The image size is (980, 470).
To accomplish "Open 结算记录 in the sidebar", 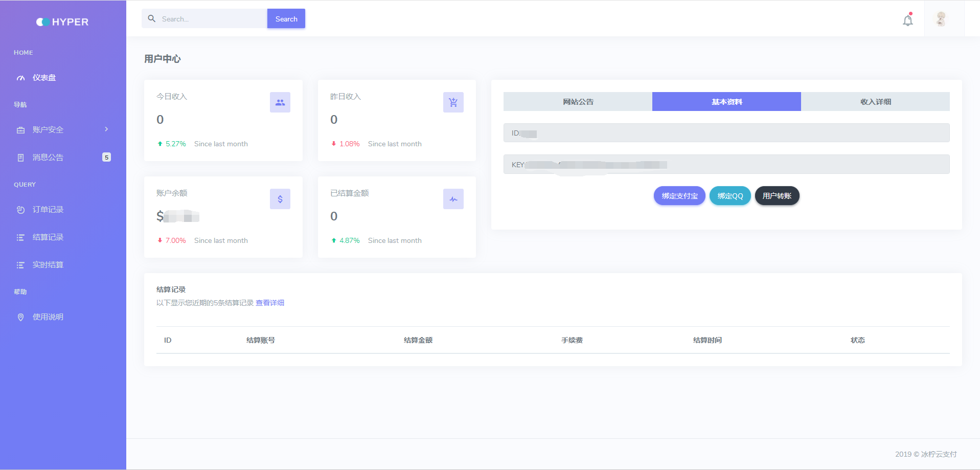I will (x=48, y=237).
